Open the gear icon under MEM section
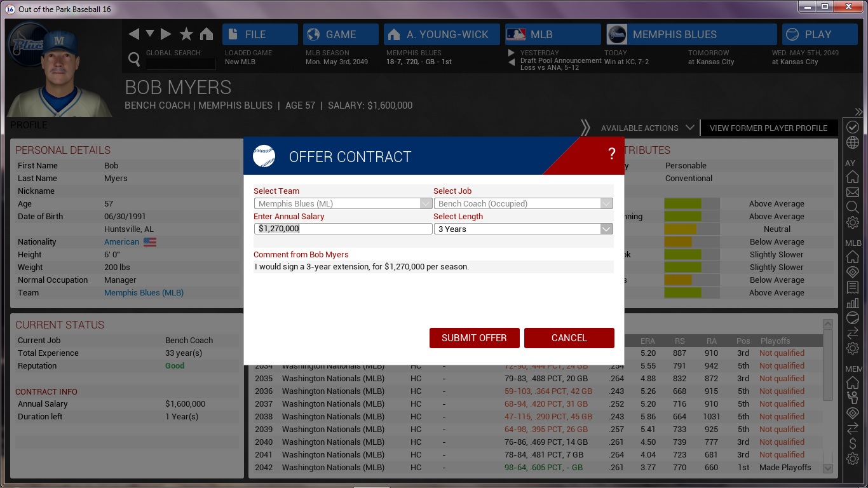This screenshot has height=488, width=868. point(853,459)
